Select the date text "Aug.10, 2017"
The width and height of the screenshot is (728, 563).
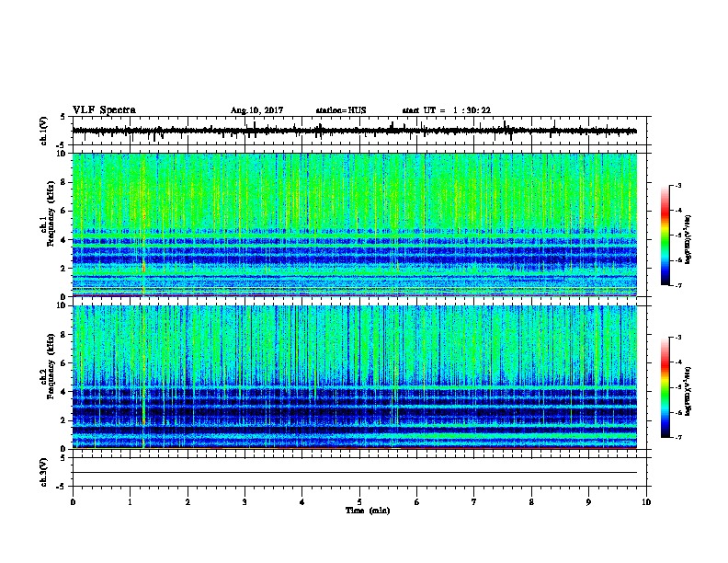pos(256,110)
